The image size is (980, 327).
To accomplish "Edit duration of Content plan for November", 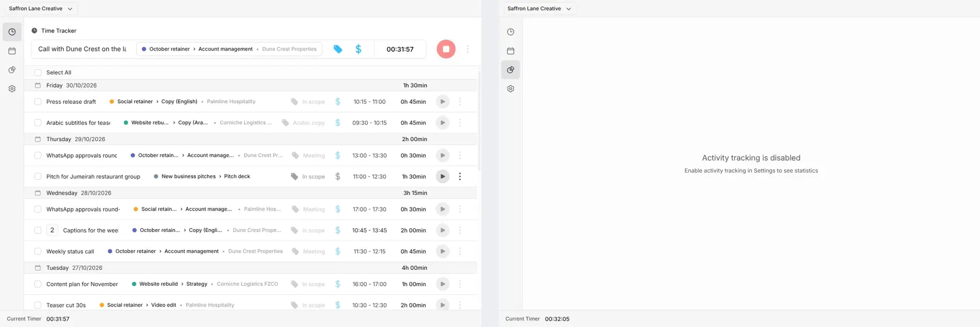I will [413, 284].
